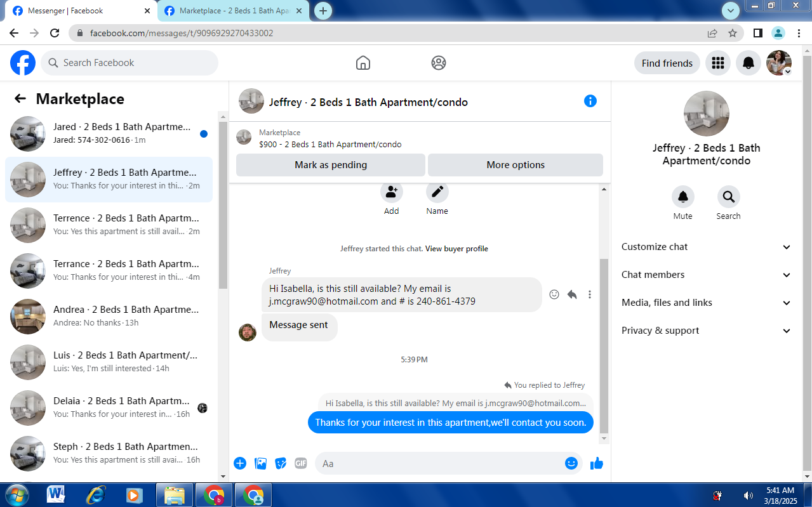Open Word from the taskbar
The height and width of the screenshot is (507, 812).
click(x=56, y=495)
